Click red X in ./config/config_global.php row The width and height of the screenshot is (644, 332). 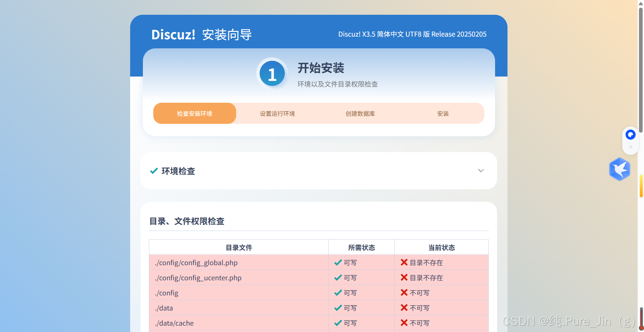click(x=404, y=262)
